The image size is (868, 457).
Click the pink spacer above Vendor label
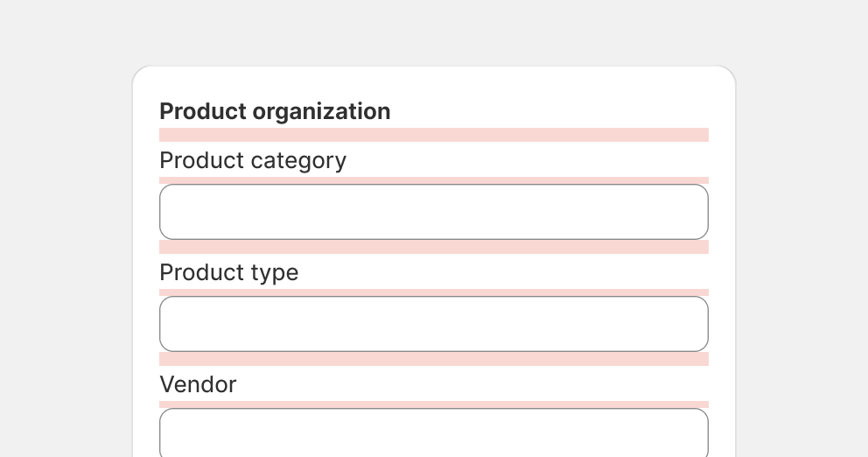coord(434,359)
